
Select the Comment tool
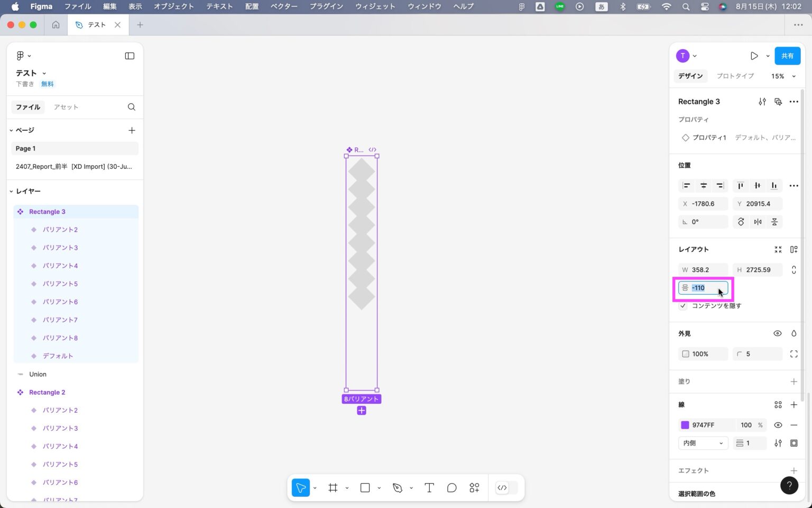451,487
